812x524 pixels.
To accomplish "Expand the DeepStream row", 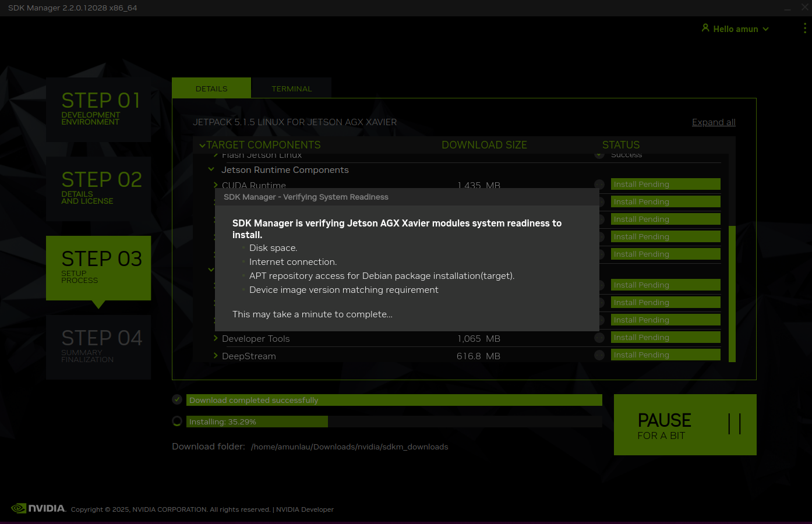I will (216, 356).
